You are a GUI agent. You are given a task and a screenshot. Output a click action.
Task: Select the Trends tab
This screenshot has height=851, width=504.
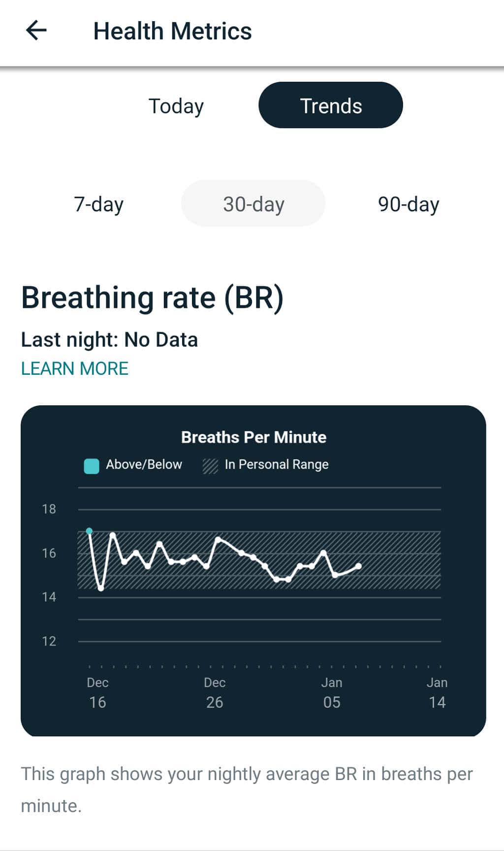pyautogui.click(x=331, y=105)
